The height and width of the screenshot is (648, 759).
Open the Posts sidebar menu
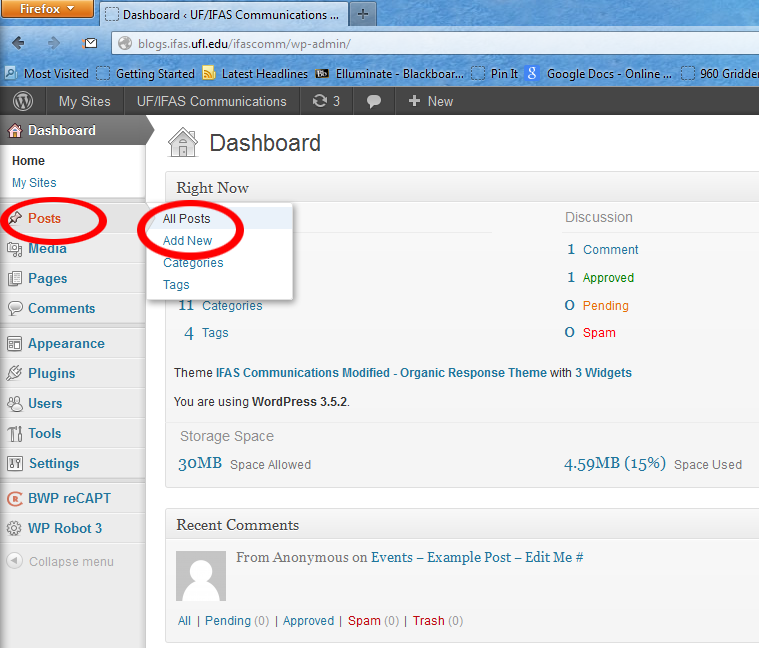[45, 218]
